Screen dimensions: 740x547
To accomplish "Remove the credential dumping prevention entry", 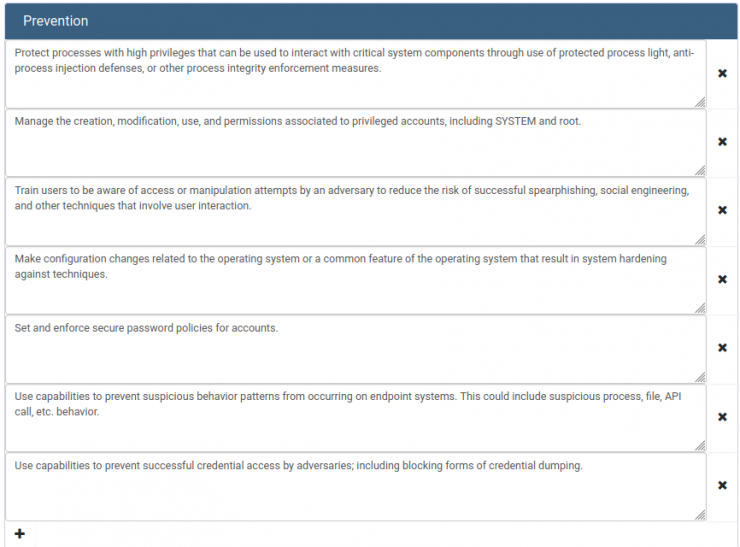I will [x=722, y=485].
